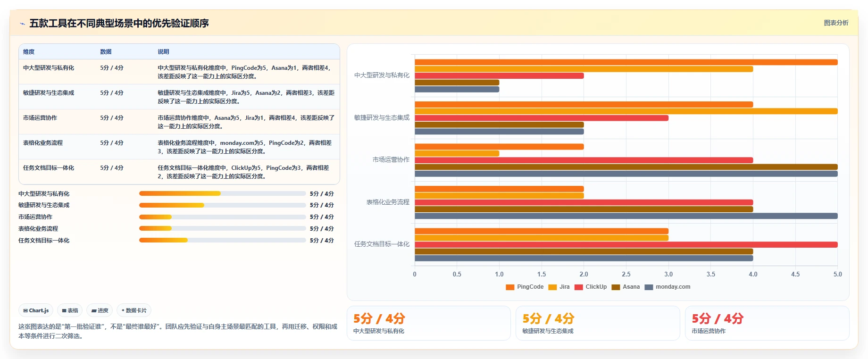Click the PingCode bar in 中大型研发与私有化 group
The height and width of the screenshot is (359, 868).
pos(626,62)
